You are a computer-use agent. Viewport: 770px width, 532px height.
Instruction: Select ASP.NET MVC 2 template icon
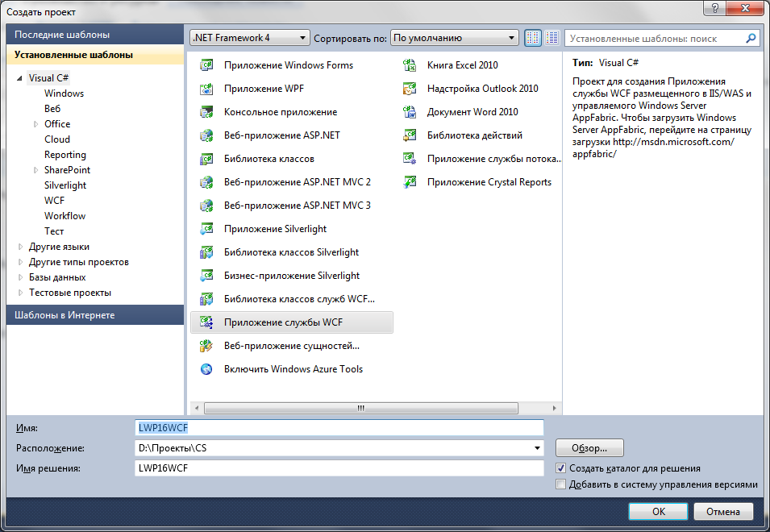(206, 182)
